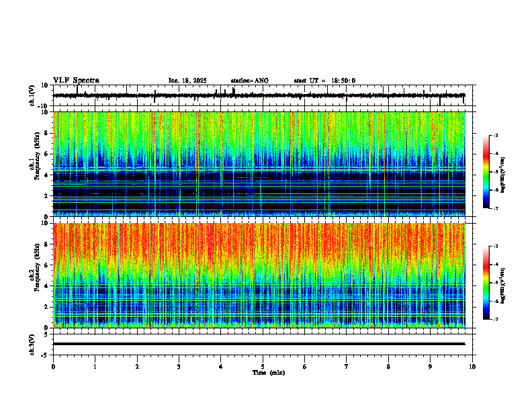Select the "start UT = 18:50:0" text
Screen dimensions: 532x411
324,81
